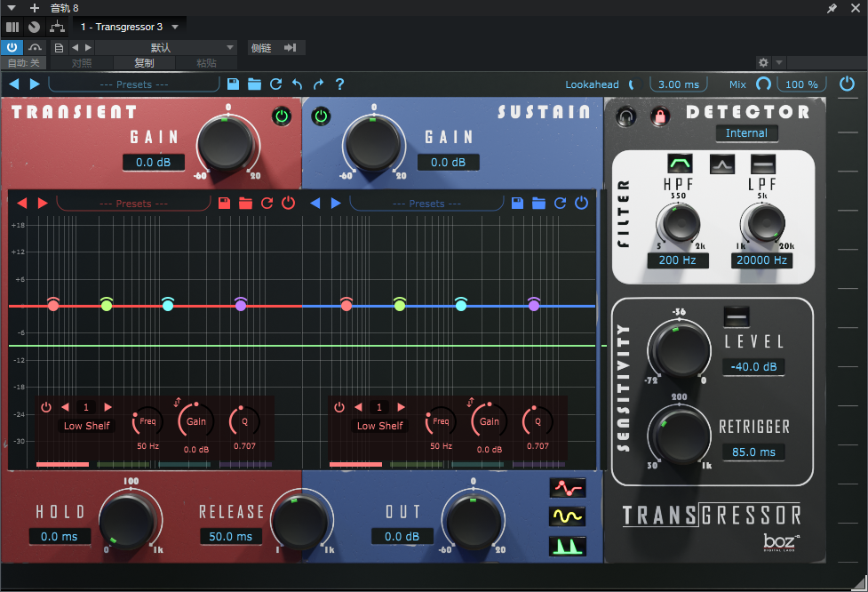Click the HPF 200 Hz value field

(678, 260)
